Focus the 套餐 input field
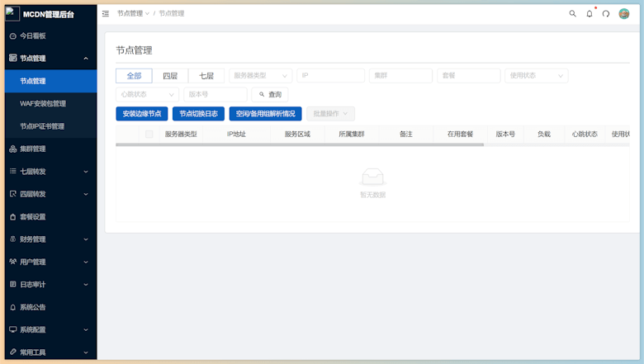 469,75
